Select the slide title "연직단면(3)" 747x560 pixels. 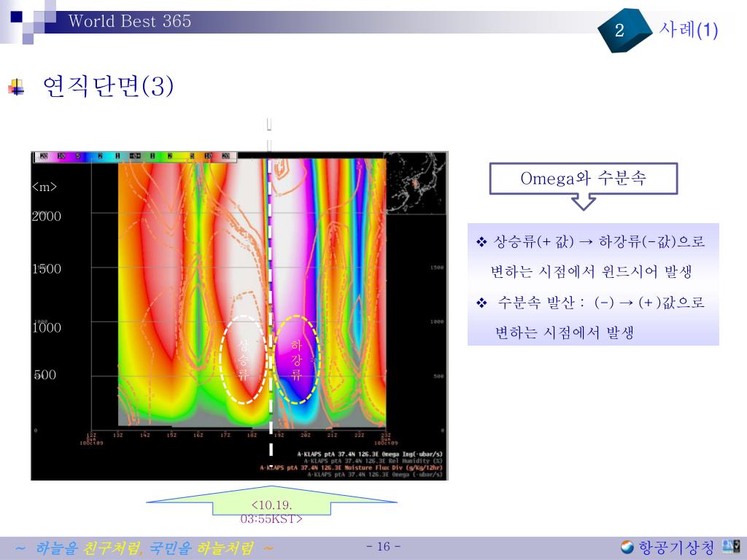tap(108, 86)
